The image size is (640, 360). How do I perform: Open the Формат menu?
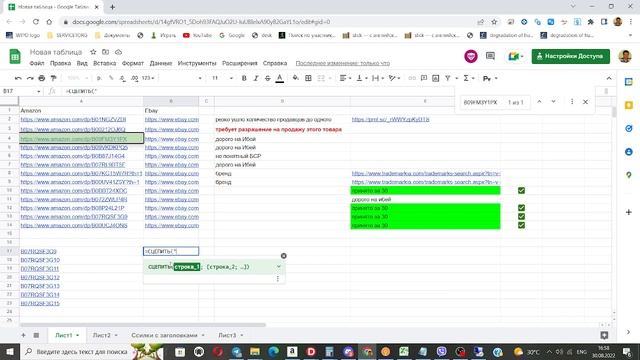pyautogui.click(x=133, y=63)
